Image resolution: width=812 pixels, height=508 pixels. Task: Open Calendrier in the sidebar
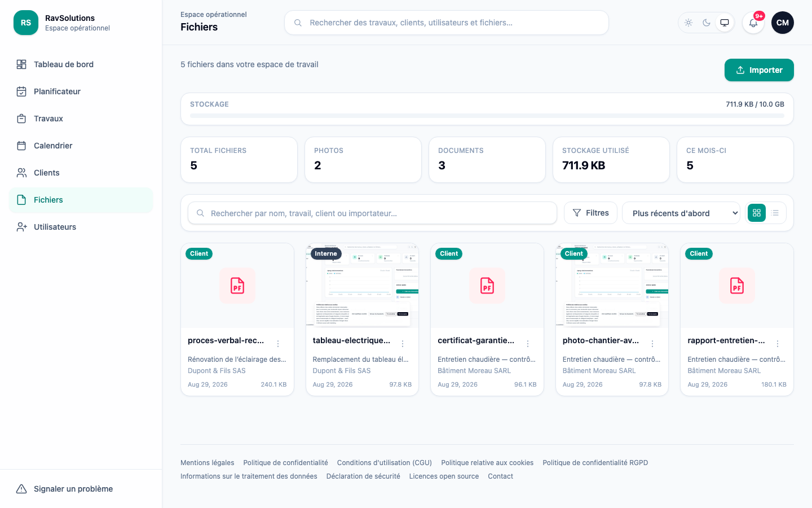pyautogui.click(x=81, y=146)
